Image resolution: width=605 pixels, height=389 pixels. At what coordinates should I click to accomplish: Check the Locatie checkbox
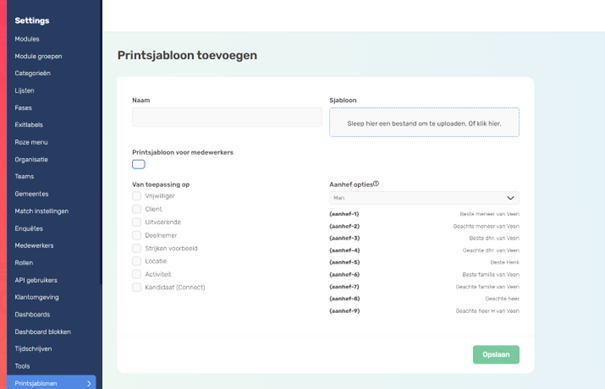pos(137,261)
